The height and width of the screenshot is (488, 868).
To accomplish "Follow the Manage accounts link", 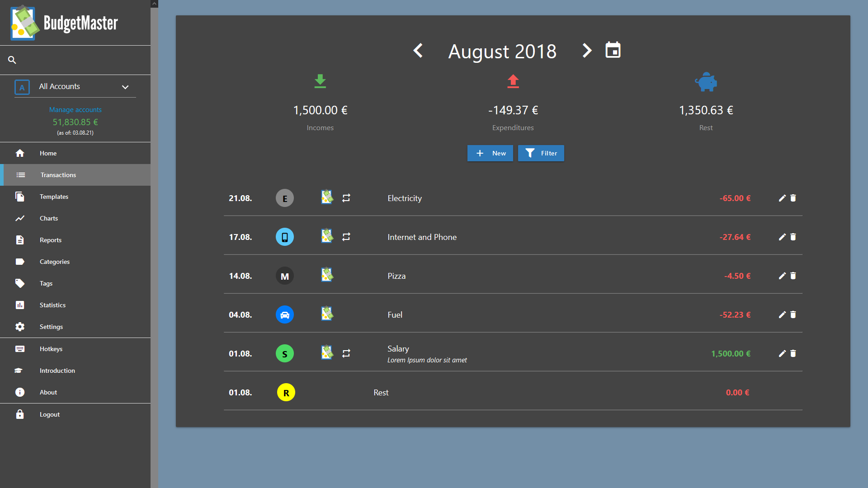I will 75,110.
